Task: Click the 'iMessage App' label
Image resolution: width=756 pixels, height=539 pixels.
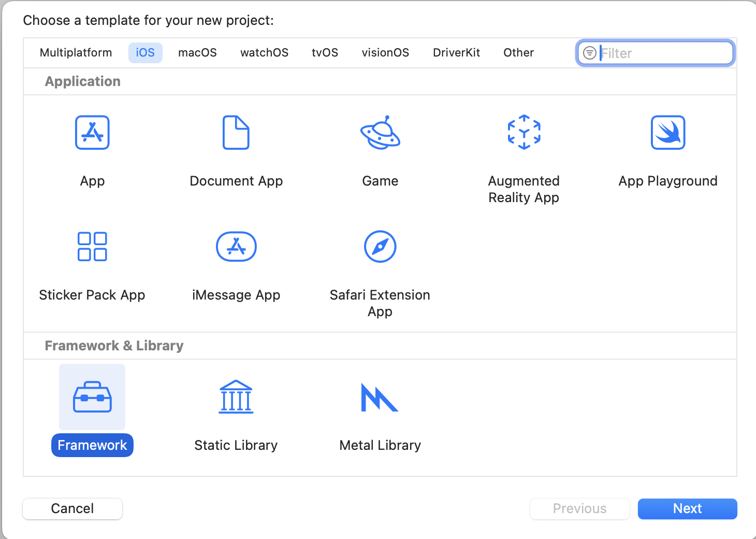Action: [236, 295]
